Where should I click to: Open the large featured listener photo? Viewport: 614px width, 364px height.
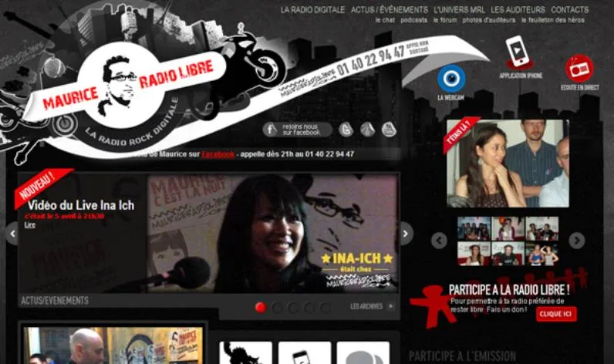tap(508, 163)
